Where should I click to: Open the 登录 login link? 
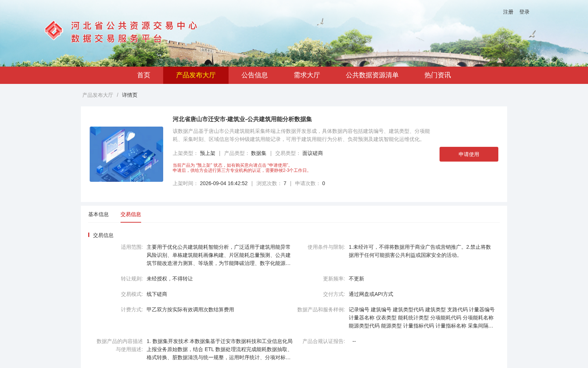click(524, 12)
